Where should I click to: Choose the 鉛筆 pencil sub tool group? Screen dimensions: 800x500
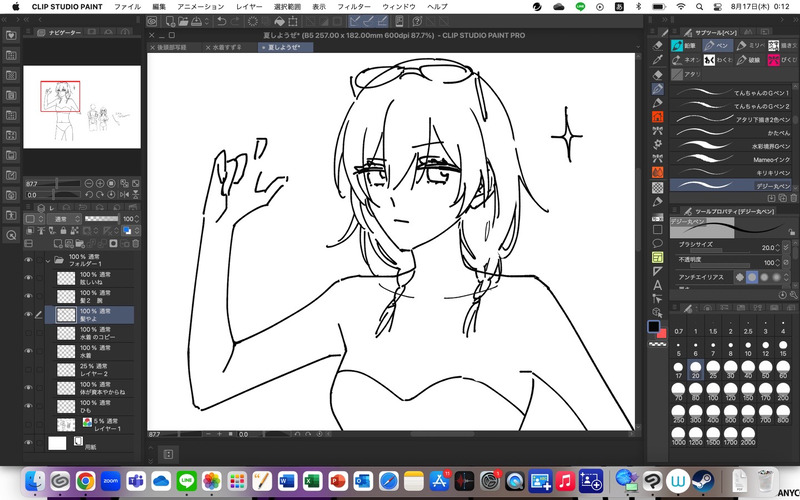[x=685, y=46]
